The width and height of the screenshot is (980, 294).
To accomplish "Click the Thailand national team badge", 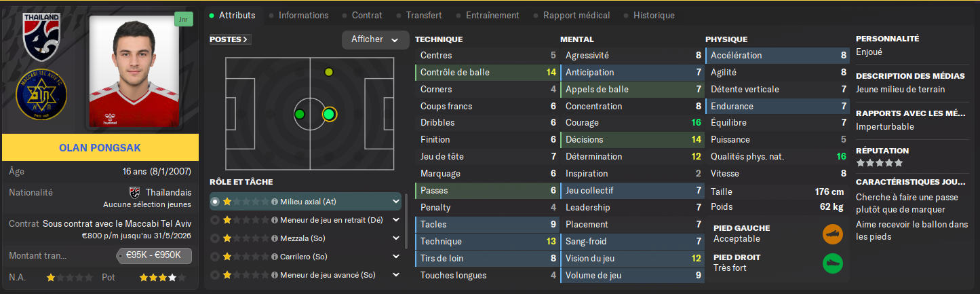I will click(x=42, y=38).
